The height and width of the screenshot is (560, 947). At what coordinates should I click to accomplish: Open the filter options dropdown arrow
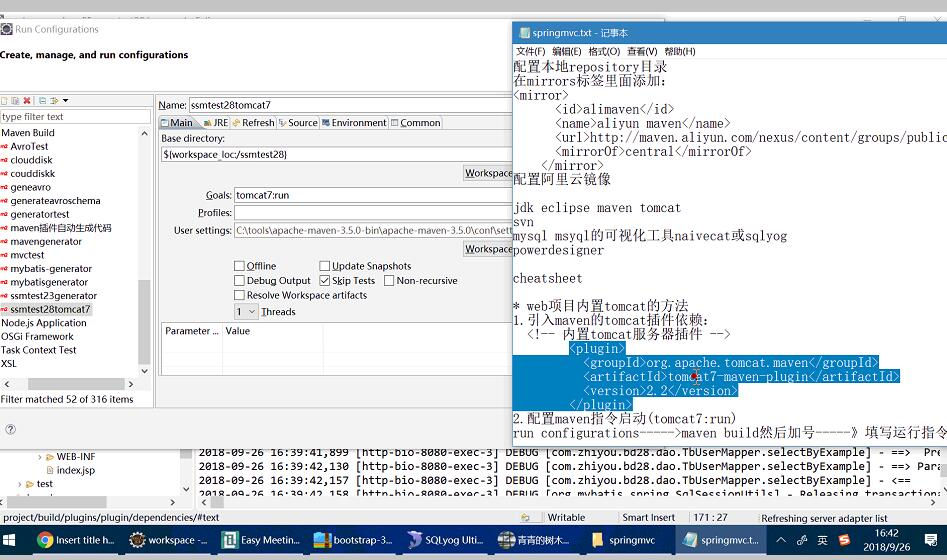pyautogui.click(x=65, y=101)
